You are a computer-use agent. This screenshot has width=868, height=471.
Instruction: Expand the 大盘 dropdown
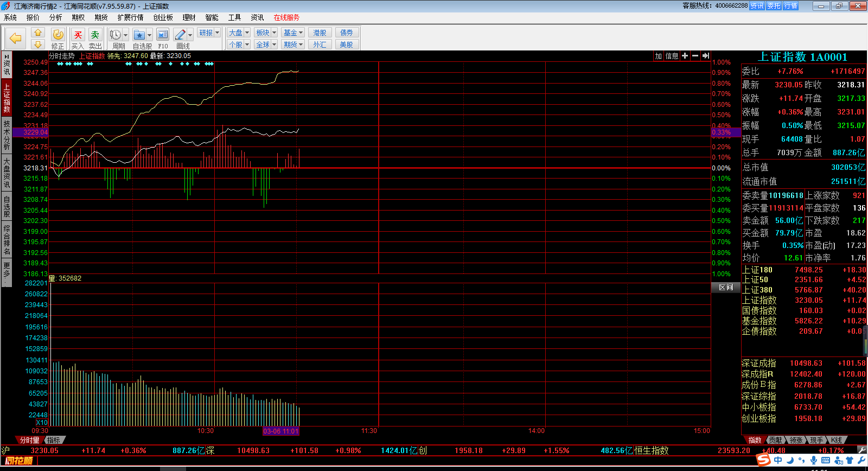pyautogui.click(x=247, y=33)
